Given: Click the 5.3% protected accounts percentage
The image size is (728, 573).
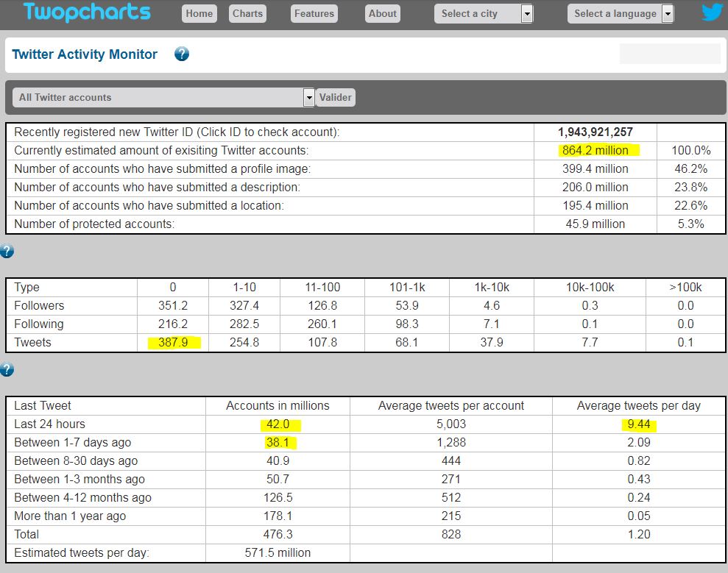Looking at the screenshot, I should 691,224.
